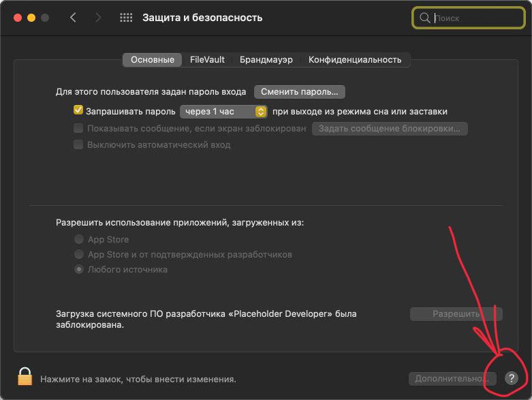Show all preferences via the grid icon
532x400 pixels.
coord(126,18)
